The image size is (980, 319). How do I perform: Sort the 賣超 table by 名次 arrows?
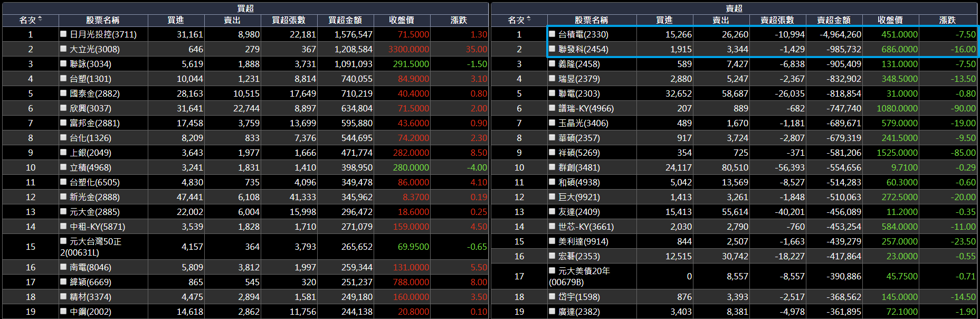[x=529, y=20]
